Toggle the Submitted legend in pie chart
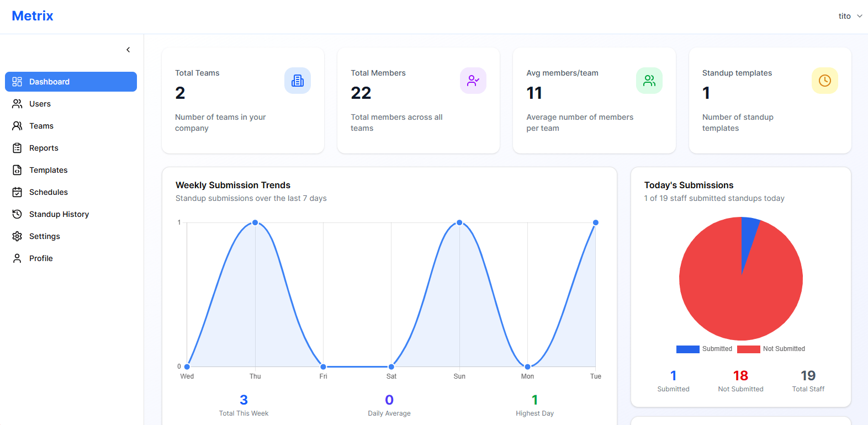The width and height of the screenshot is (868, 425). click(704, 349)
